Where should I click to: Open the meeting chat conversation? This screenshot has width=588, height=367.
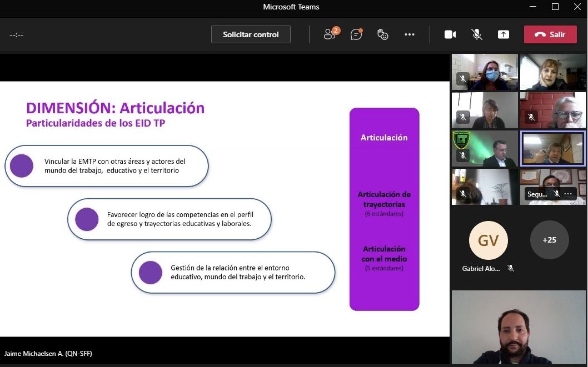tap(356, 34)
